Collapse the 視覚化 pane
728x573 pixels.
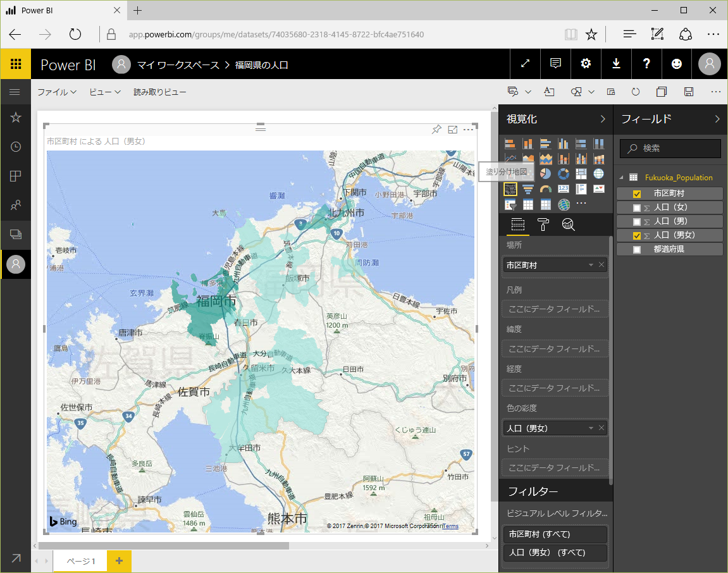tap(603, 119)
